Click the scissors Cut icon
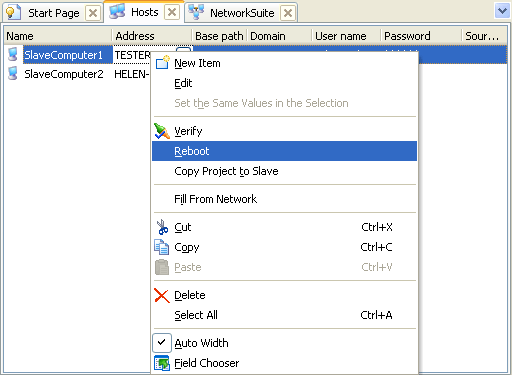The width and height of the screenshot is (512, 375). tap(162, 227)
